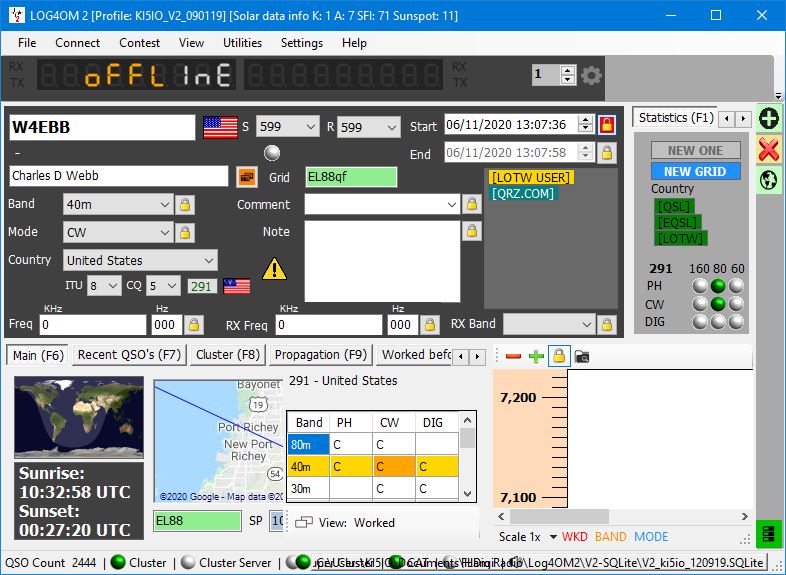The image size is (786, 575).
Task: Open the Country United States dropdown
Action: tap(209, 261)
